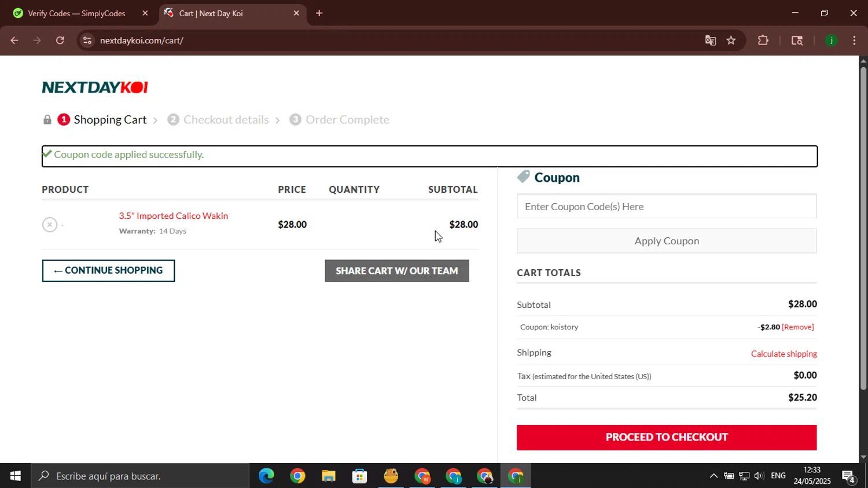Screen dimensions: 868x488
Task: Switch to Verify Codes — SimplyCodes tab
Action: click(x=76, y=13)
